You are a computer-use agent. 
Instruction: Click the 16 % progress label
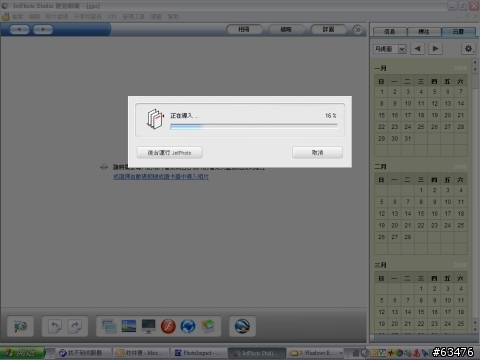pos(331,115)
